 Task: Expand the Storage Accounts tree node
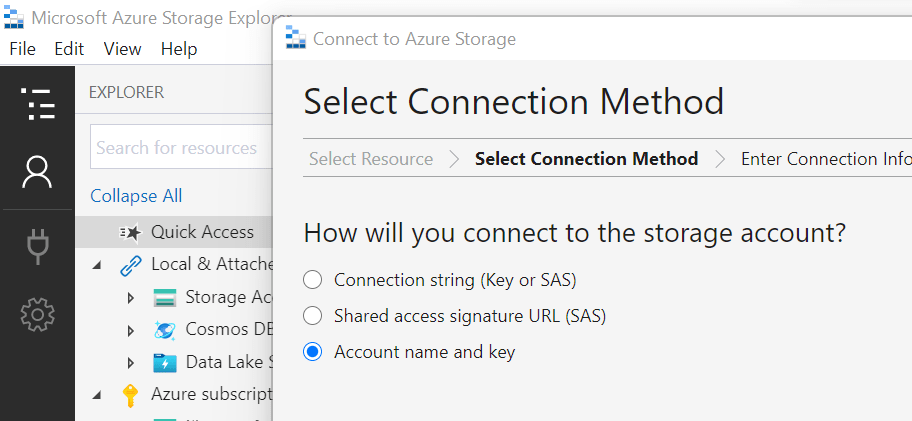(131, 298)
